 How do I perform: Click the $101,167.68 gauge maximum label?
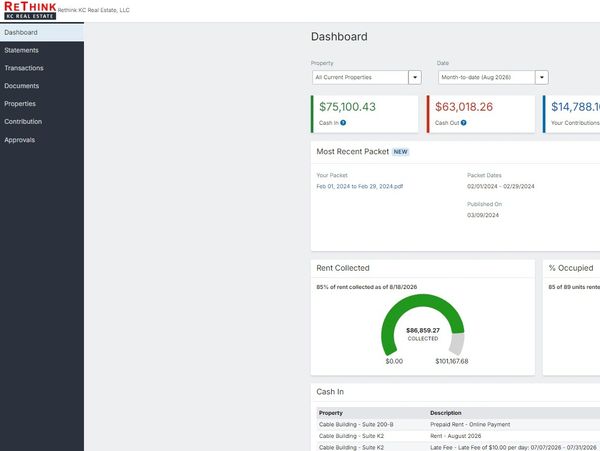click(452, 361)
